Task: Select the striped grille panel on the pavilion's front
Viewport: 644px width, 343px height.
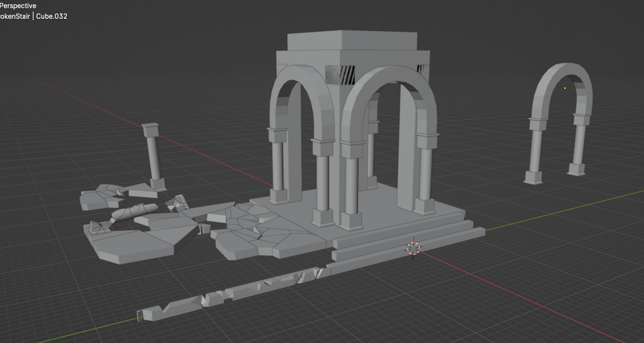Action: pos(341,75)
